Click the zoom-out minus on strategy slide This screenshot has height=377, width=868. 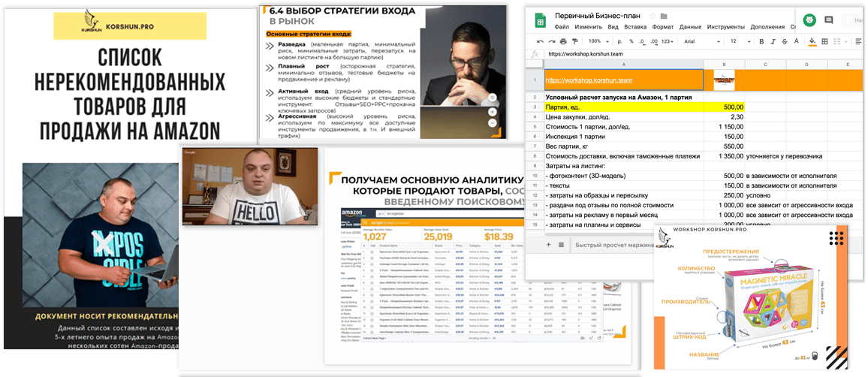pyautogui.click(x=492, y=123)
